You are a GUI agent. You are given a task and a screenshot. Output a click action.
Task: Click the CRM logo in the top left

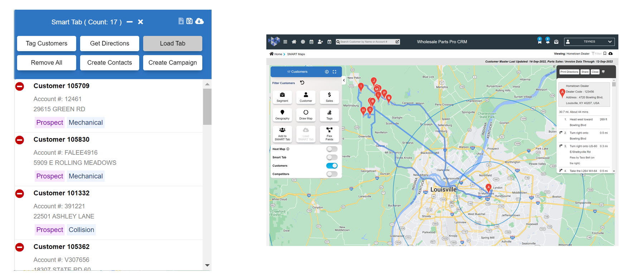(274, 42)
